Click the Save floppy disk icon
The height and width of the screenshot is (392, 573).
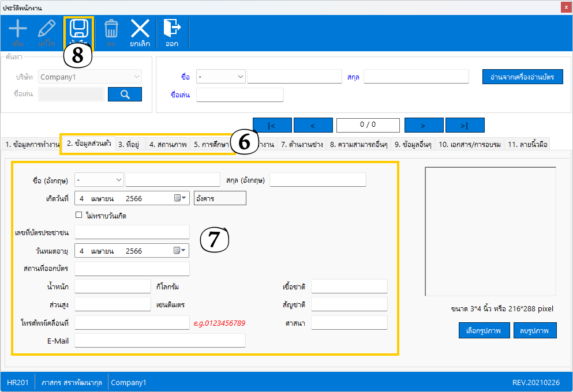tap(78, 29)
